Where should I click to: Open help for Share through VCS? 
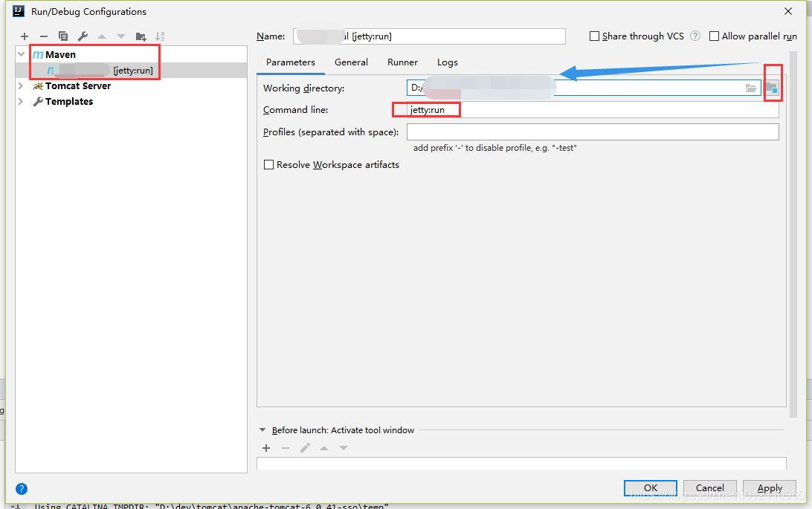tap(695, 36)
